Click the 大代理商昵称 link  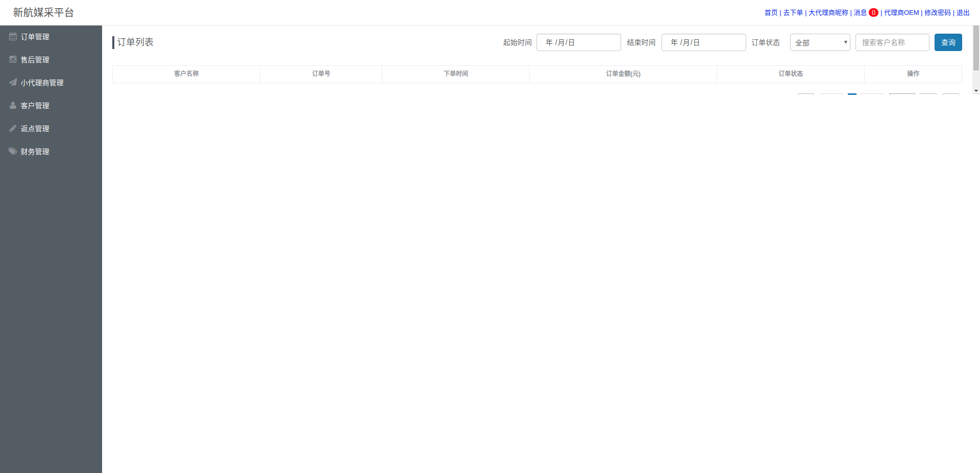pos(828,13)
